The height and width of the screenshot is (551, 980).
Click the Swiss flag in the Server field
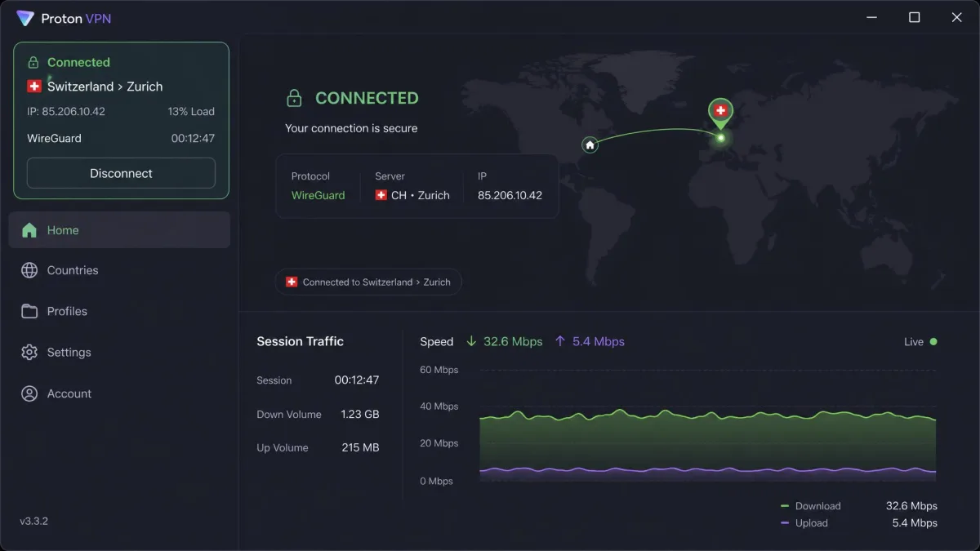click(x=381, y=195)
